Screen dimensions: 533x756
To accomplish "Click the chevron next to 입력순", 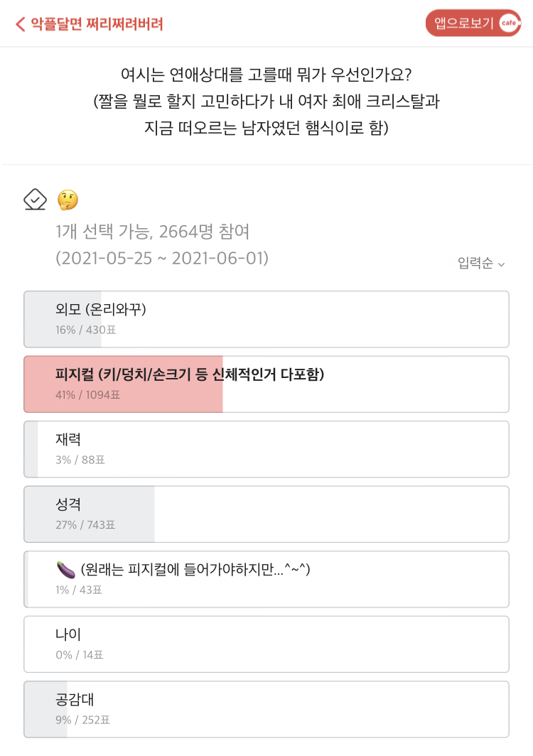I will 502,264.
